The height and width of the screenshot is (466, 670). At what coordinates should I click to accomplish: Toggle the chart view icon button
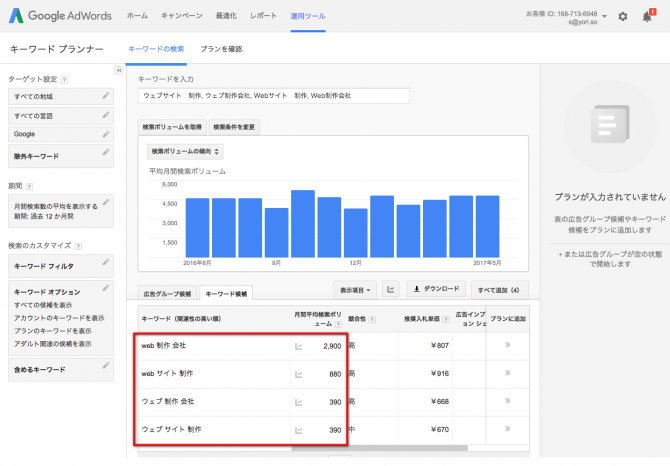391,289
